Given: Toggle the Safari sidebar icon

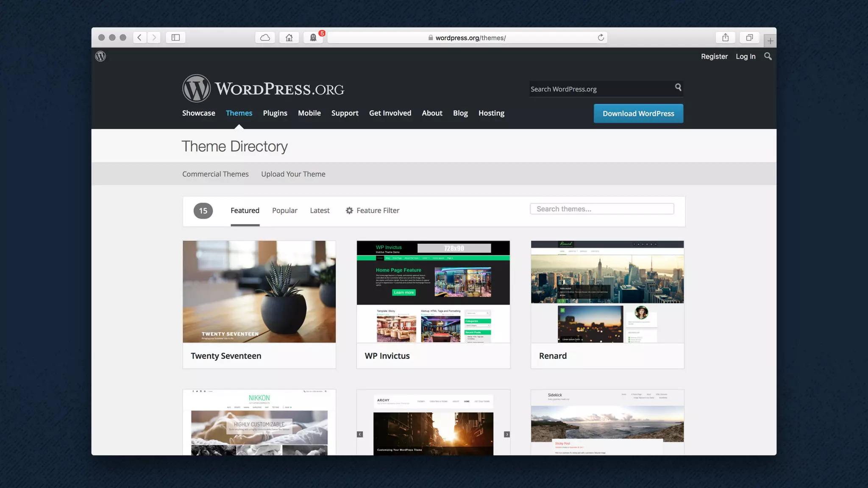Looking at the screenshot, I should pyautogui.click(x=175, y=38).
